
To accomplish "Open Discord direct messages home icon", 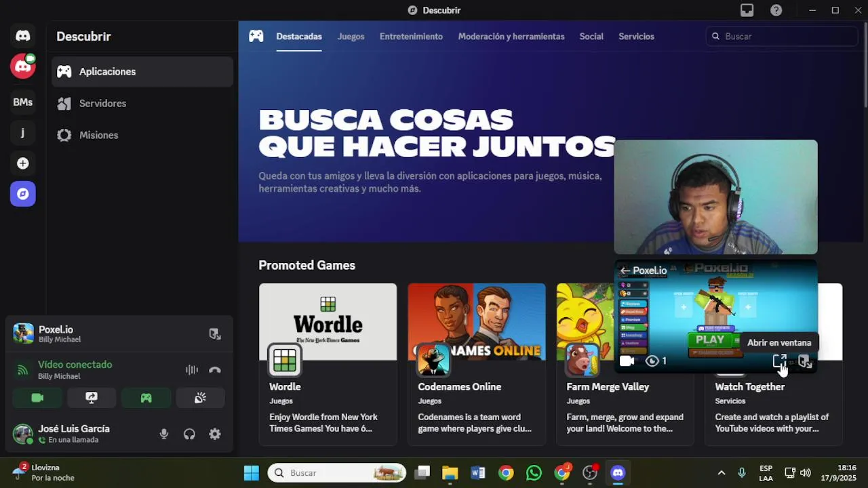I will pyautogui.click(x=22, y=36).
